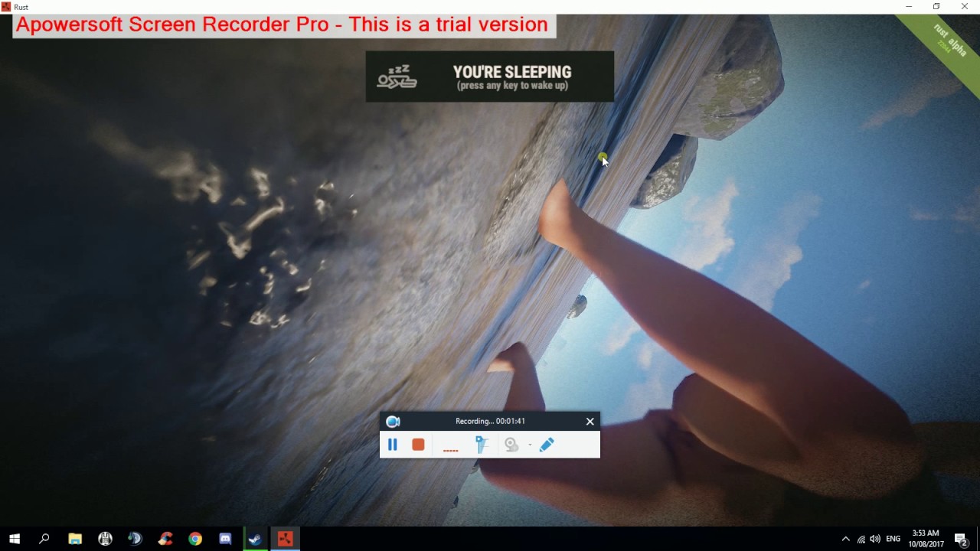
Task: Close the Rust game window
Action: 965,7
